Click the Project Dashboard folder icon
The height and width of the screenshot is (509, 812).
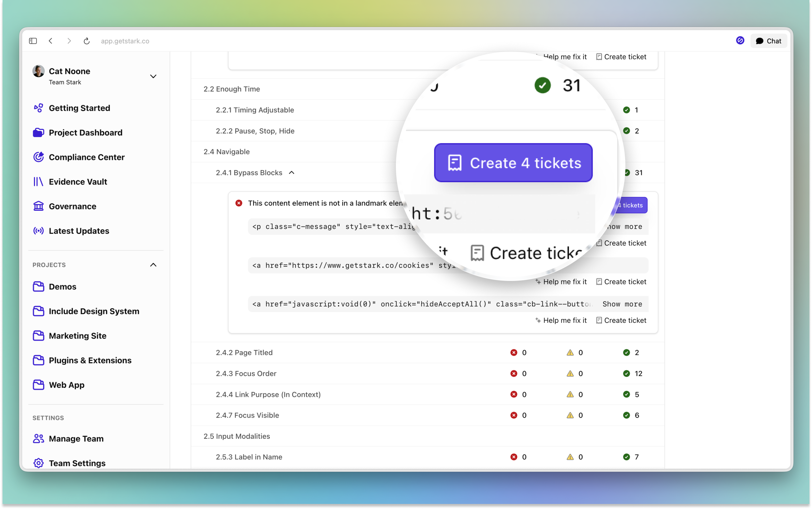[x=38, y=132]
